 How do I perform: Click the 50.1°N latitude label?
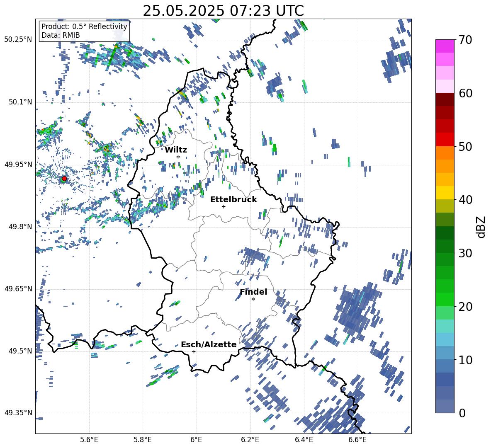[20, 102]
